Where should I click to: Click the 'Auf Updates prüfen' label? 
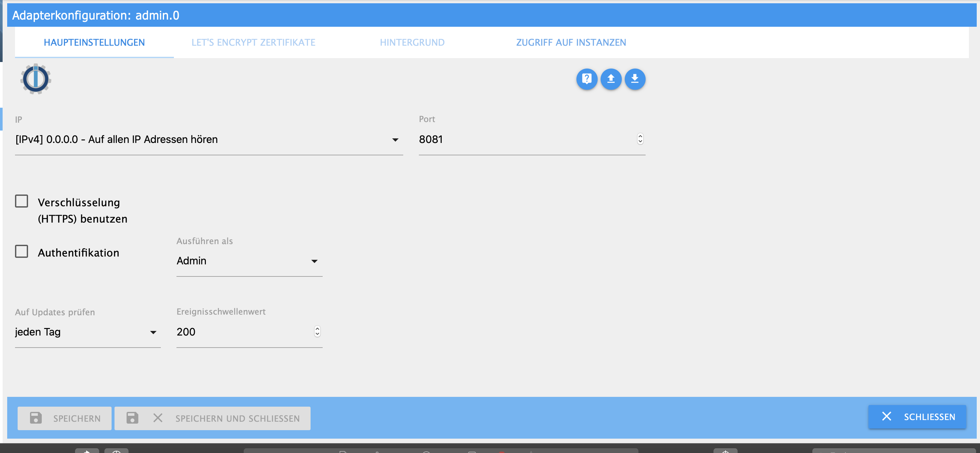55,312
